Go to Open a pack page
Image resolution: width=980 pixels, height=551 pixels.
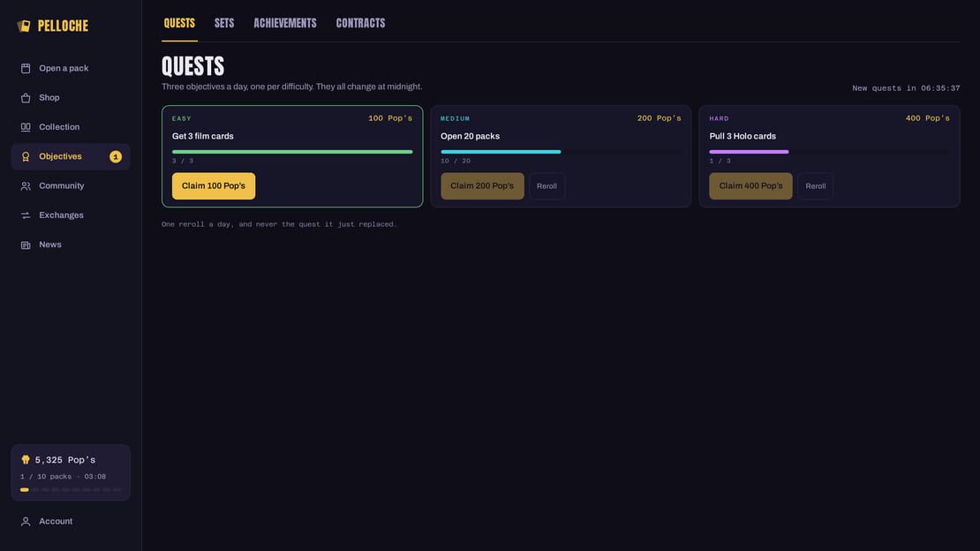[x=71, y=68]
